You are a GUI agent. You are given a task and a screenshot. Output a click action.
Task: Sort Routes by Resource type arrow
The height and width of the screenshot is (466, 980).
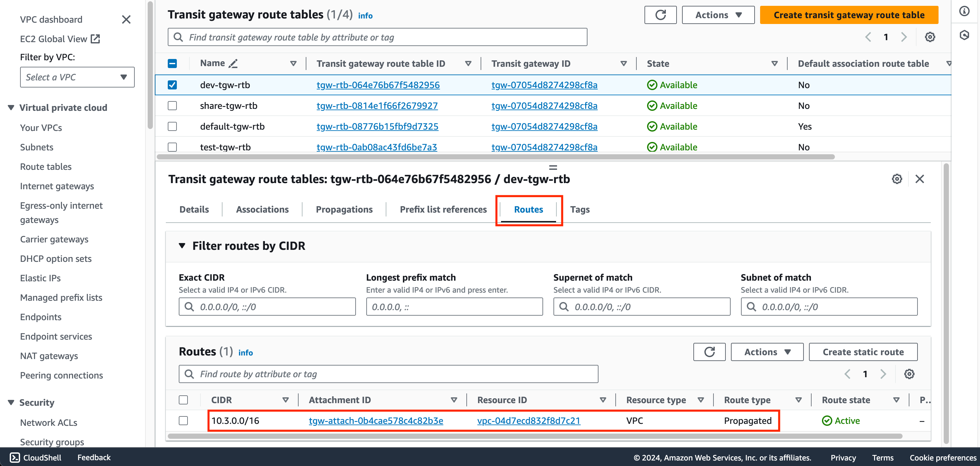[701, 400]
